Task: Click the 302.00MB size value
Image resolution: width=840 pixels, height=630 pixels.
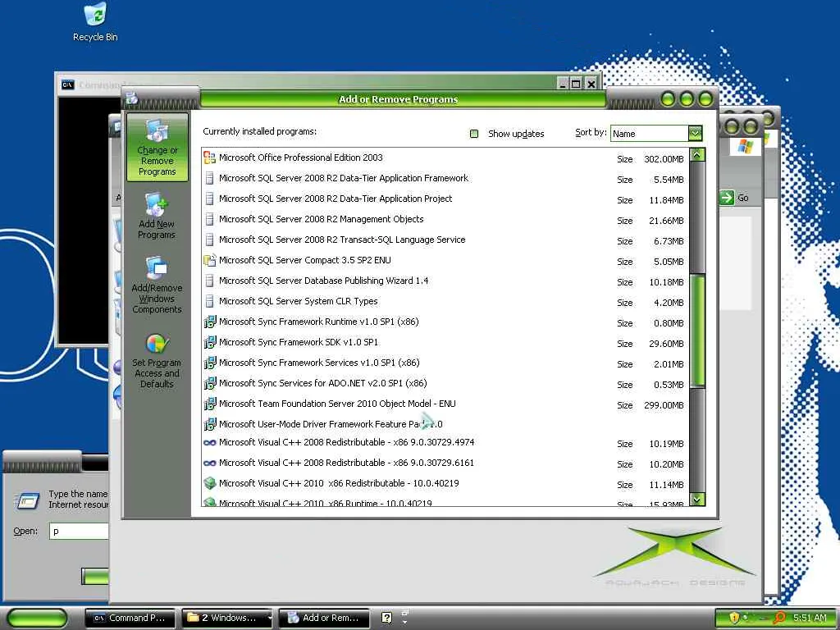Action: click(x=664, y=159)
